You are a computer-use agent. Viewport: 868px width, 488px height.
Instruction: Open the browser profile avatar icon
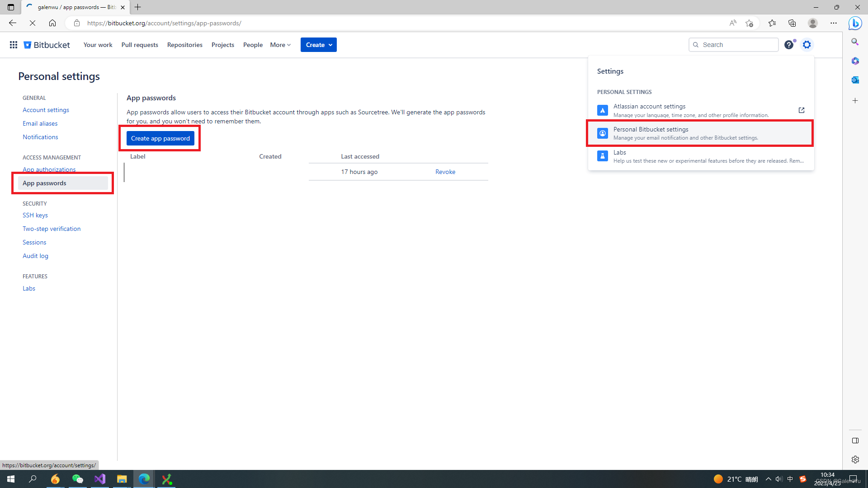coord(812,23)
